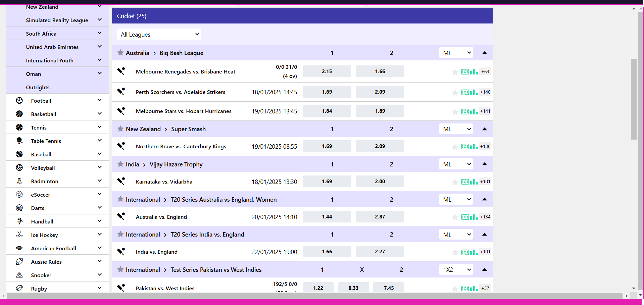Screen dimensions: 644x305
Task: Click the Football soccer ball icon
Action: click(x=19, y=101)
